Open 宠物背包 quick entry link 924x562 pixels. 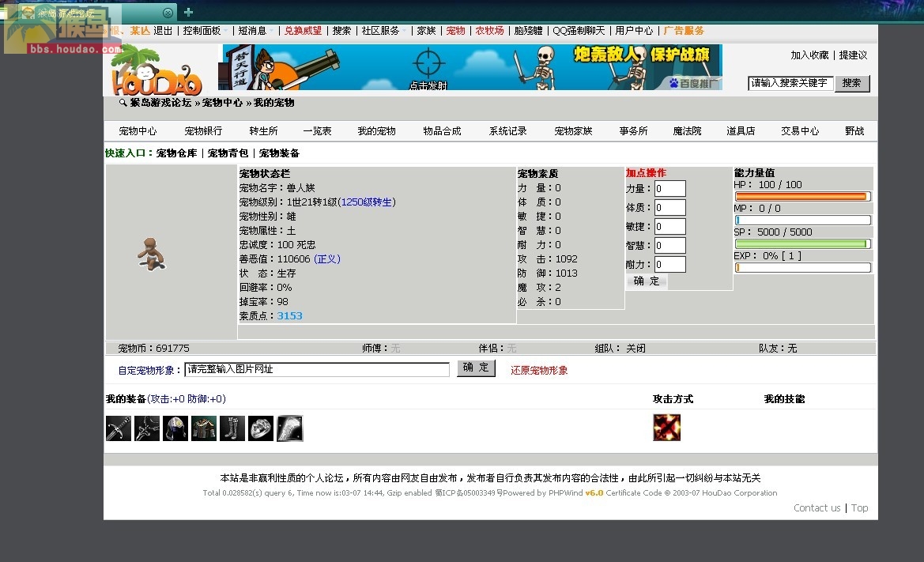228,153
